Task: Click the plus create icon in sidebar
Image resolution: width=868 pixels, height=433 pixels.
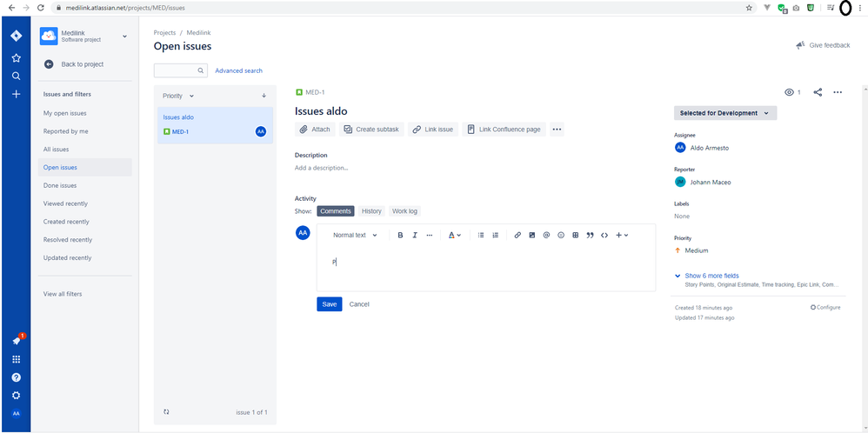Action: [16, 94]
